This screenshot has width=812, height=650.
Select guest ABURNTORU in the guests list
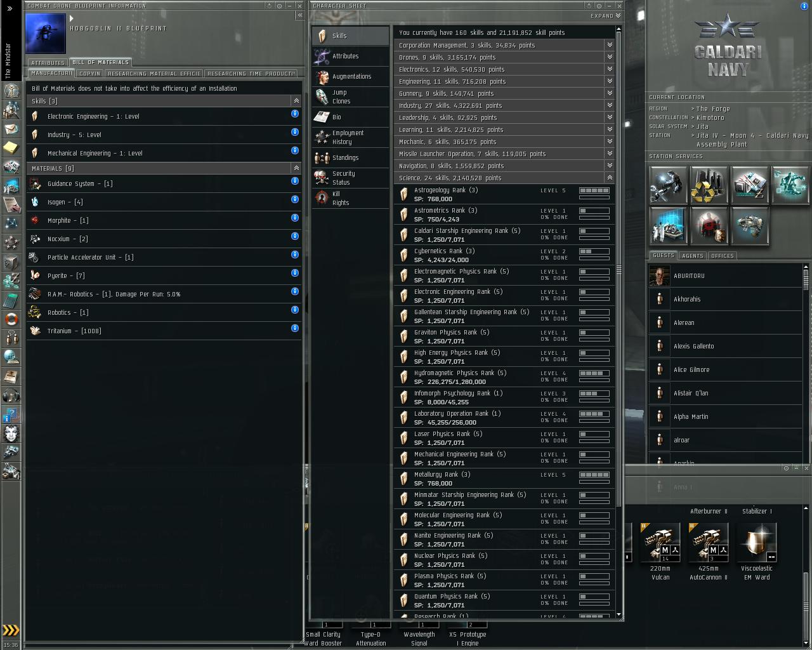click(x=725, y=276)
